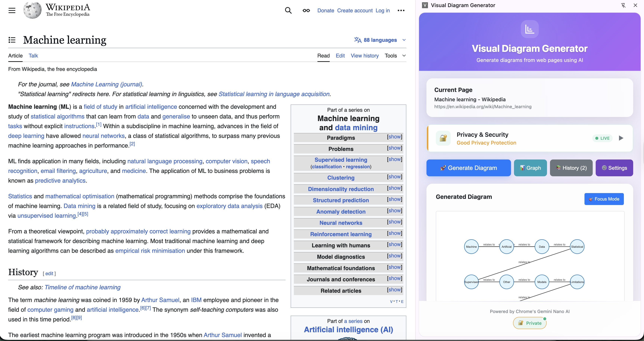
Task: Toggle the table of contents list icon
Action: [x=12, y=40]
